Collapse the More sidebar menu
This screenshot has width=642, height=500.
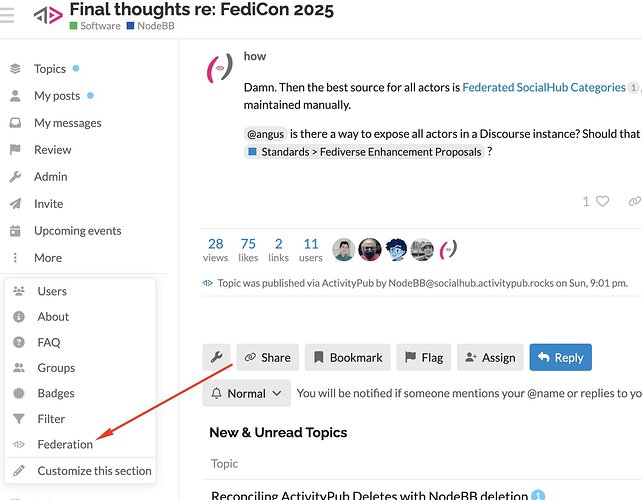[48, 258]
